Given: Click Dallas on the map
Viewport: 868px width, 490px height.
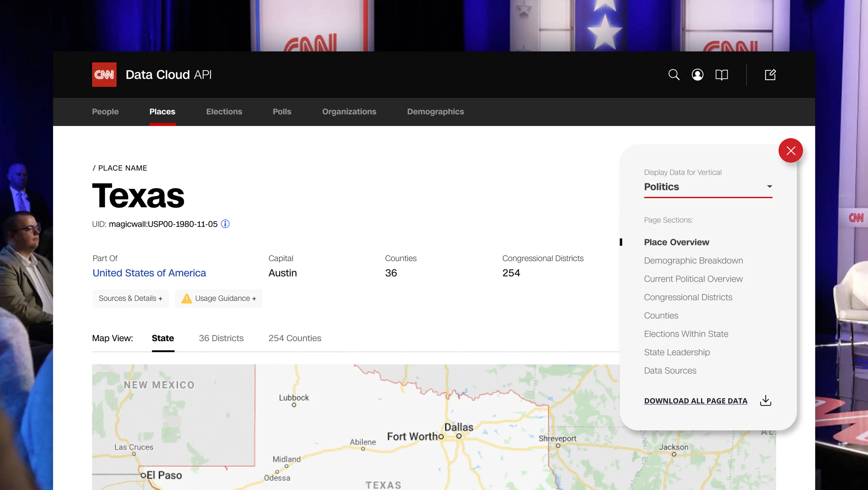Looking at the screenshot, I should tap(459, 427).
